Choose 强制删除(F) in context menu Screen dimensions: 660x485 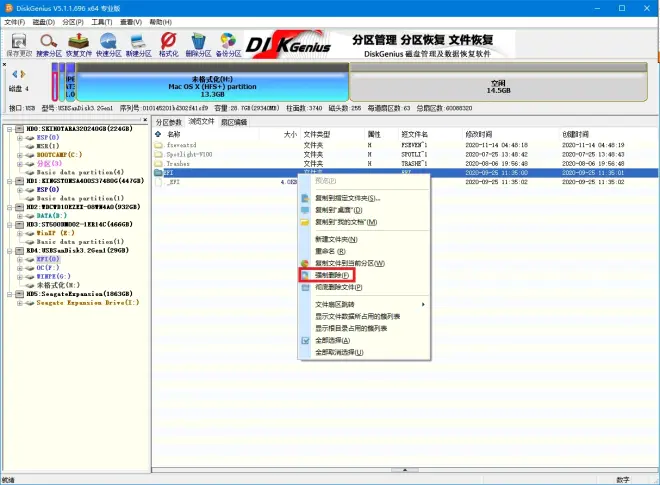pyautogui.click(x=364, y=275)
